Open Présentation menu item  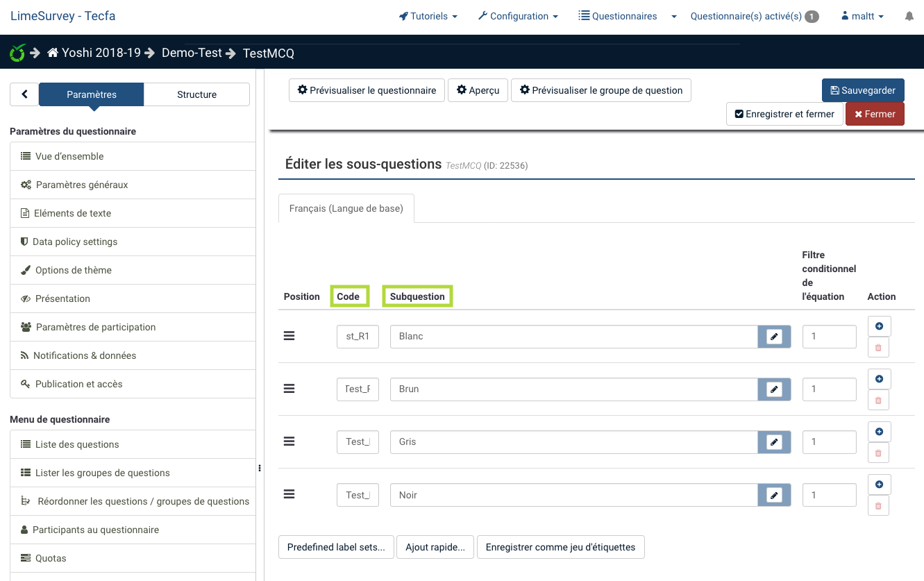133,298
